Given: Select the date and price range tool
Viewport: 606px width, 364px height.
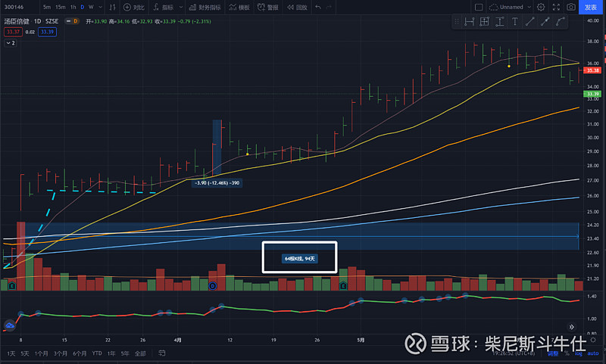Looking at the screenshot, I should pyautogui.click(x=484, y=22).
